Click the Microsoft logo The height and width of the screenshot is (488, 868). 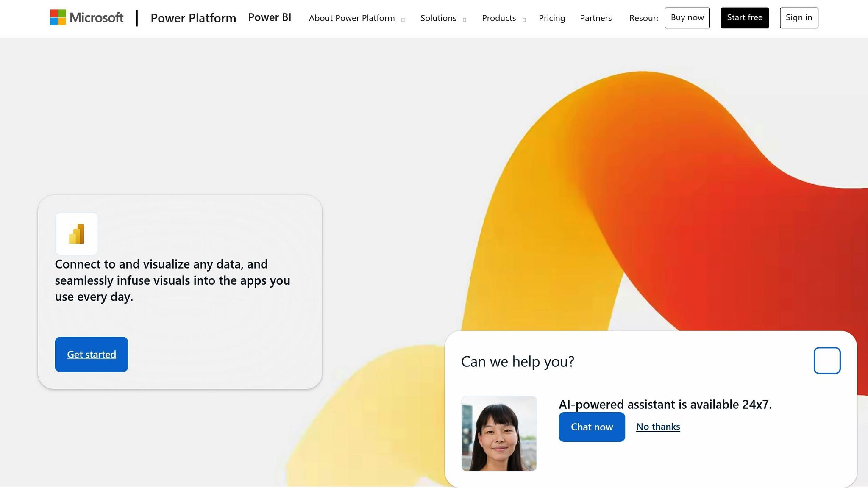(x=86, y=18)
